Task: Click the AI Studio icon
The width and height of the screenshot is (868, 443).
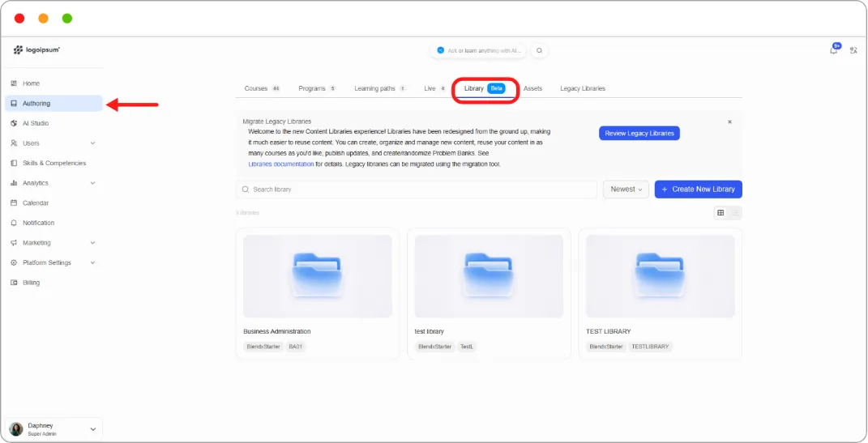Action: pyautogui.click(x=14, y=123)
